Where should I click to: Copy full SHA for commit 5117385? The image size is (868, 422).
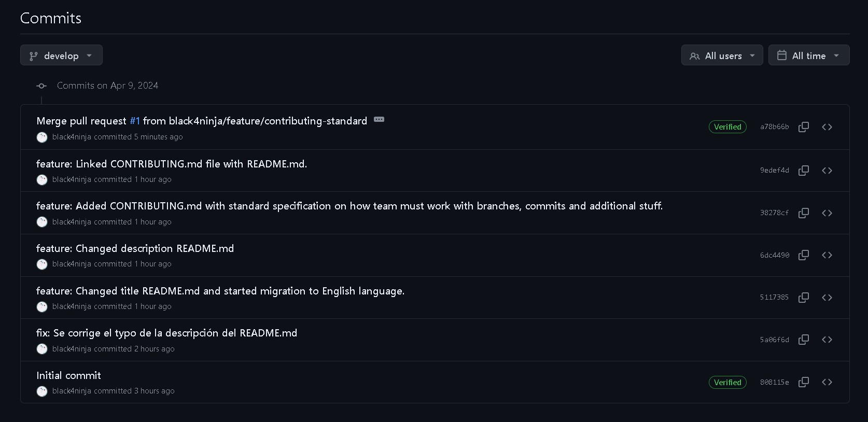[804, 298]
